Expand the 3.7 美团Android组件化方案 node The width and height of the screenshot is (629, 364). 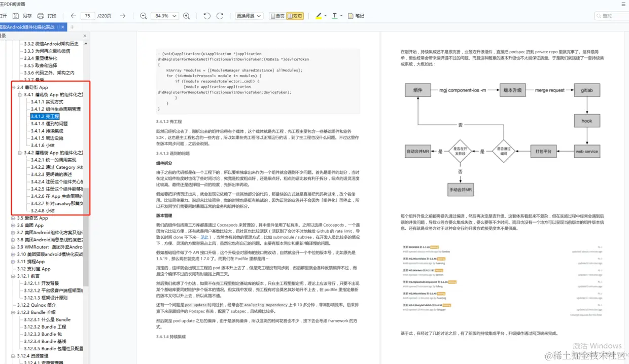[13, 233]
